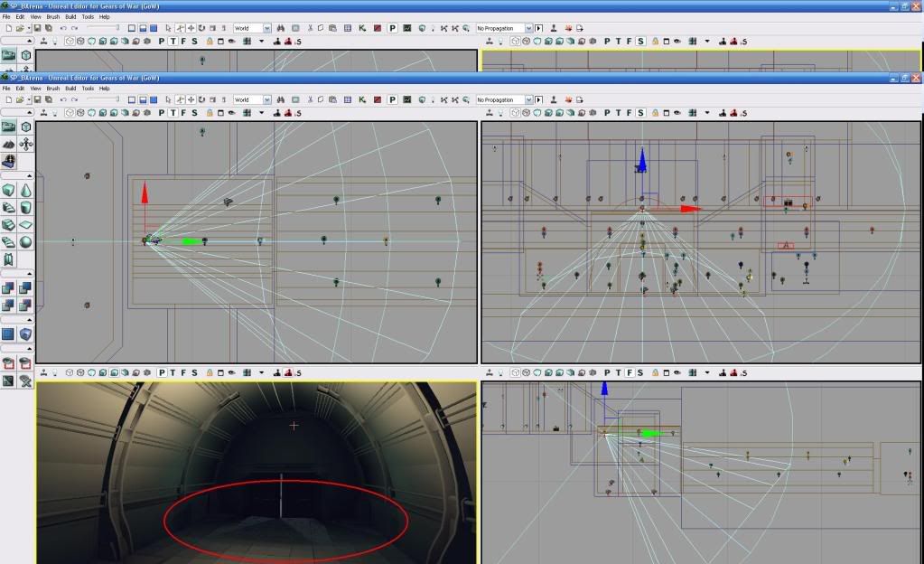Viewport: 924px width, 564px height.
Task: Toggle Perspective 'P' view in bottom-left viewport toolbar
Action: [x=162, y=372]
